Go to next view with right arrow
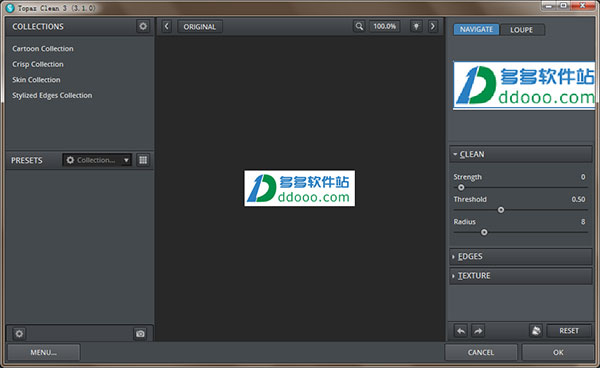 (x=433, y=26)
